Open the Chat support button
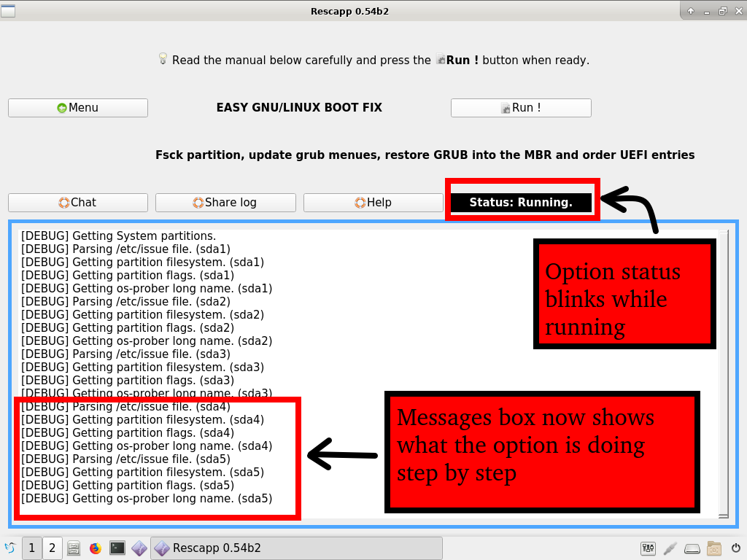747x560 pixels. (x=78, y=203)
